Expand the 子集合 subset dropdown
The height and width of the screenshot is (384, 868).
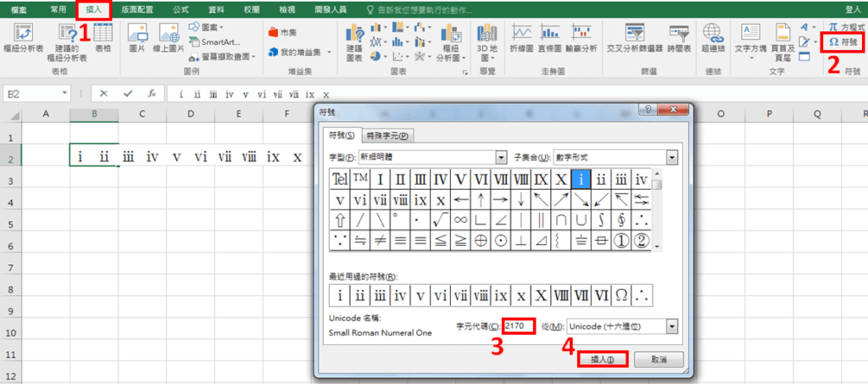point(672,158)
